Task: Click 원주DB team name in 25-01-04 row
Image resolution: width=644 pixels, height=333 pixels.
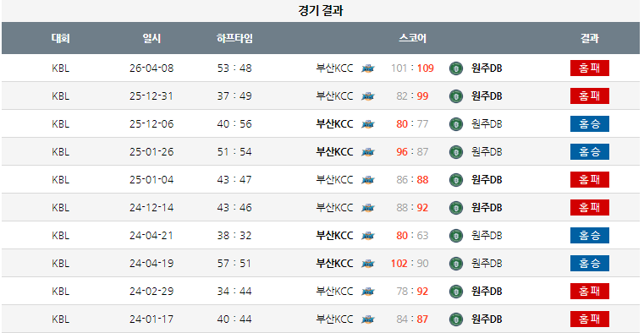Action: (x=487, y=180)
